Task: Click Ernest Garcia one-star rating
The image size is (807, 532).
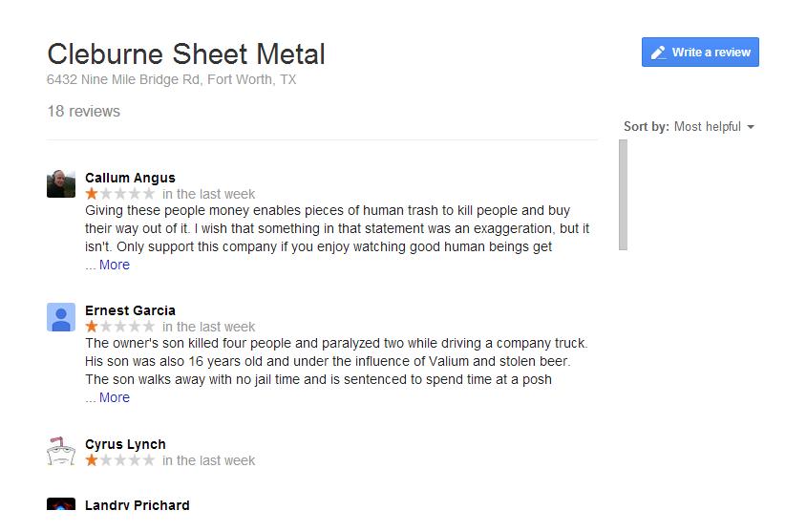Action: 120,327
